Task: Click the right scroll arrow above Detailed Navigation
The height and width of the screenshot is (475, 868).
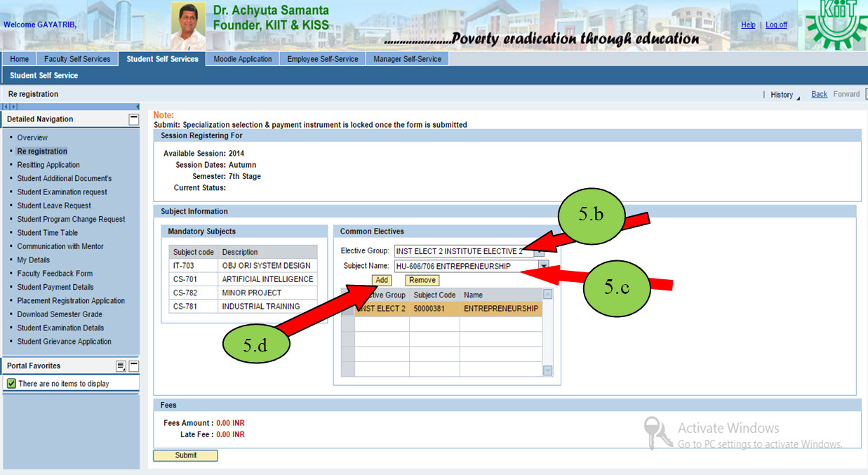Action: tap(14, 106)
